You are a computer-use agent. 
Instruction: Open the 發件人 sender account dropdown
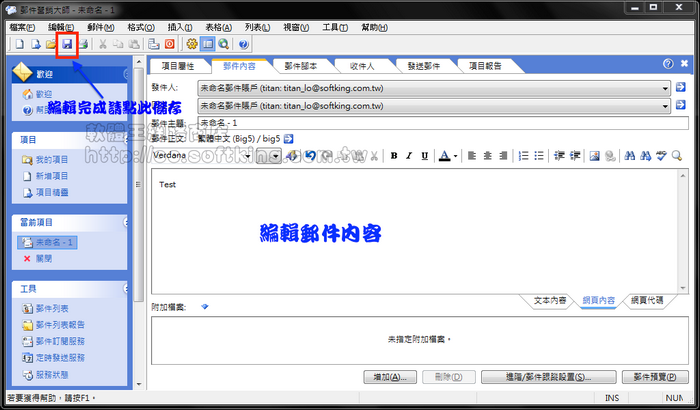pyautogui.click(x=666, y=88)
